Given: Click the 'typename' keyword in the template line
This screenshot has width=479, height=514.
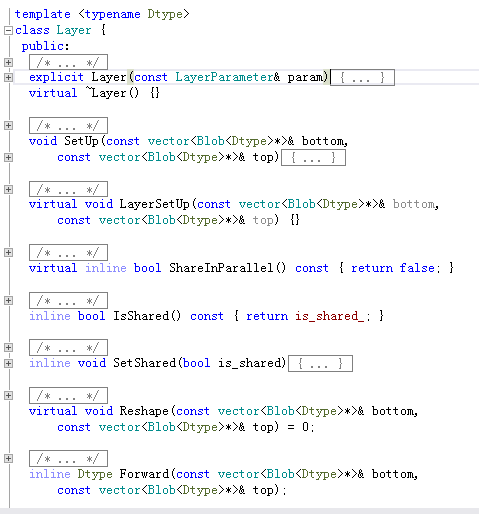Looking at the screenshot, I should click(113, 14).
